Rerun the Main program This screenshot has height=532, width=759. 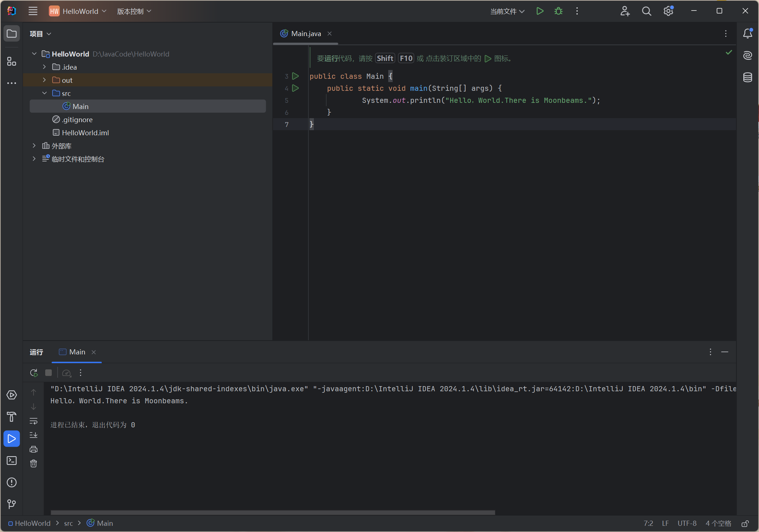(34, 373)
